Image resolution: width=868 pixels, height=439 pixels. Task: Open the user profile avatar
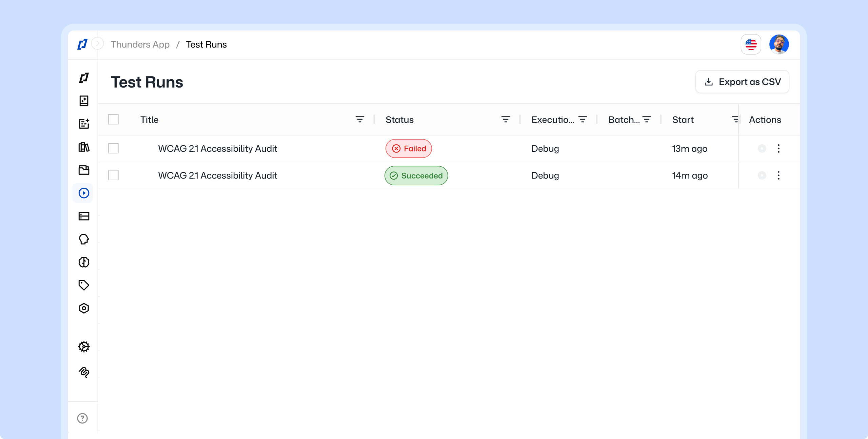tap(779, 44)
